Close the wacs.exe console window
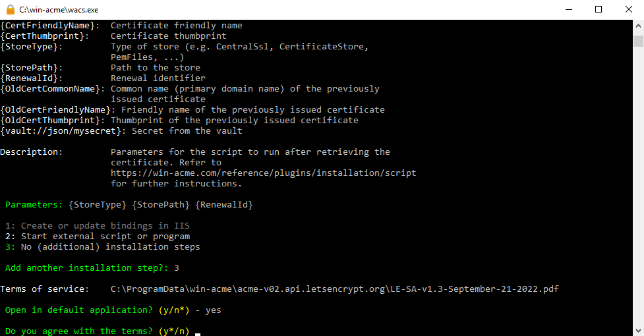The width and height of the screenshot is (644, 336). click(629, 9)
